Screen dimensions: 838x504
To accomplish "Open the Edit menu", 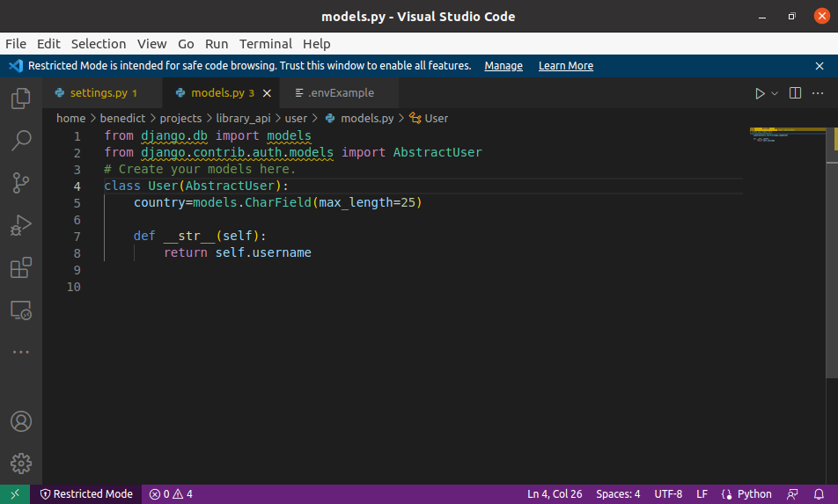I will (x=48, y=44).
